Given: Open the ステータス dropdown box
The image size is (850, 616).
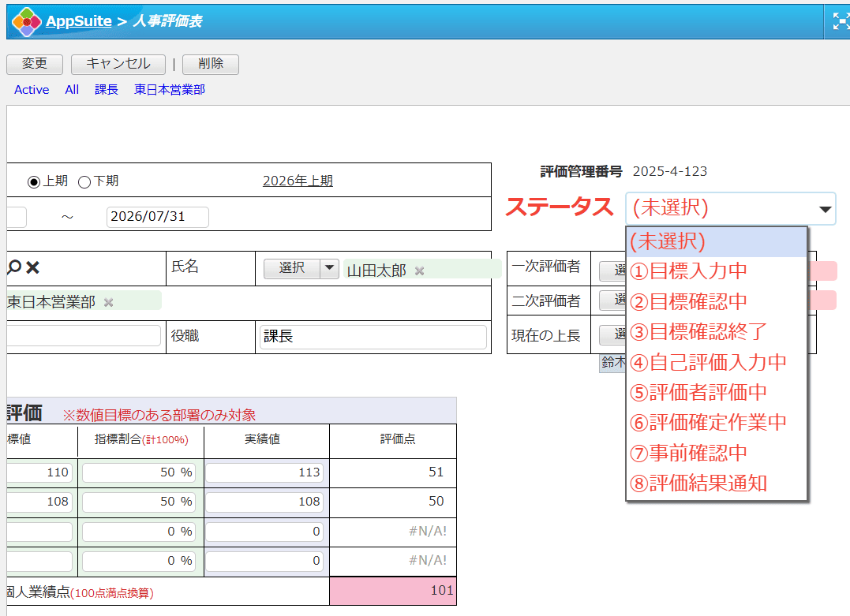Looking at the screenshot, I should [730, 208].
